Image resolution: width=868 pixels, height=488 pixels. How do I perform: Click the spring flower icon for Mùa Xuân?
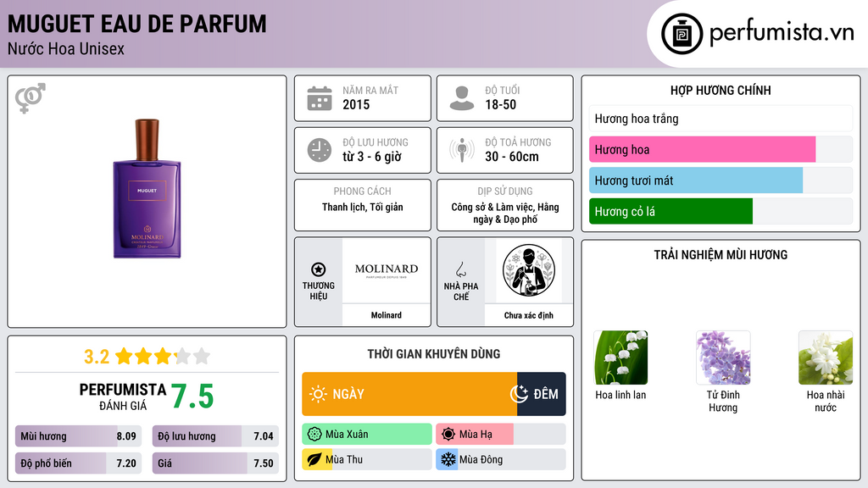point(314,435)
